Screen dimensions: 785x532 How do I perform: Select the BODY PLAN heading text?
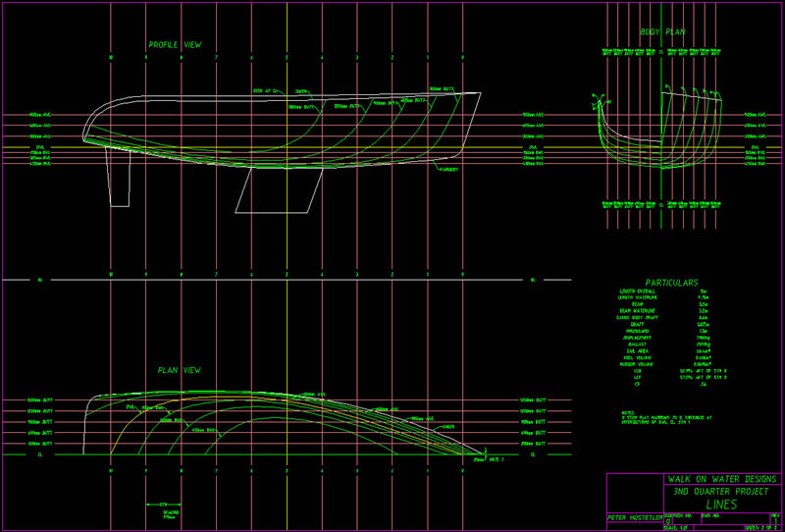coord(663,32)
